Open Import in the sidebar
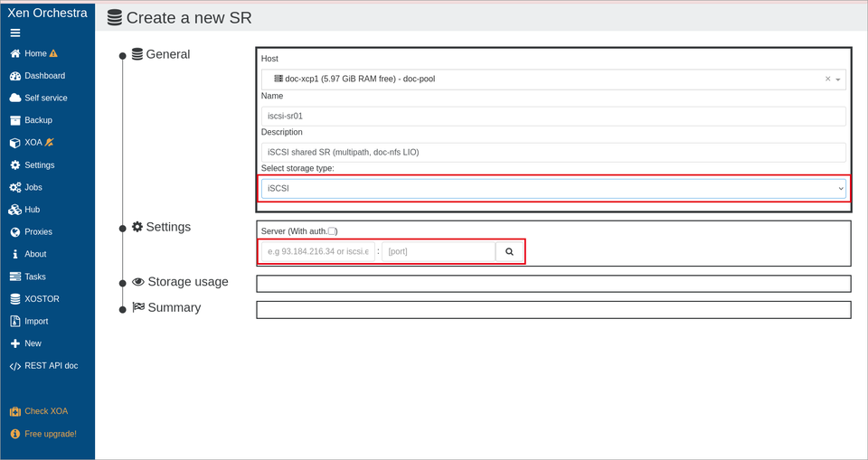868x460 pixels. [x=36, y=321]
